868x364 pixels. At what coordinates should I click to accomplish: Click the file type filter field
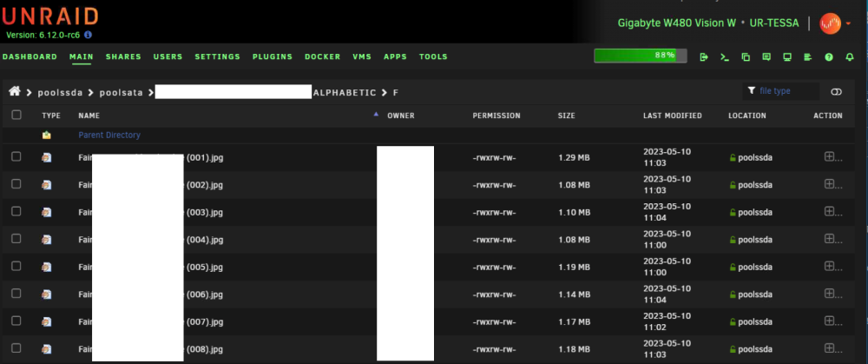[x=781, y=91]
